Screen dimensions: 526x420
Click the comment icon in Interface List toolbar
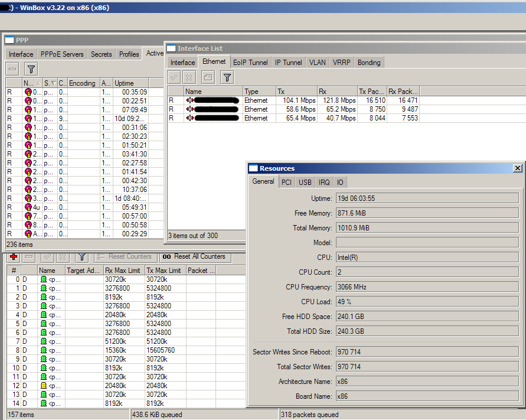point(208,77)
